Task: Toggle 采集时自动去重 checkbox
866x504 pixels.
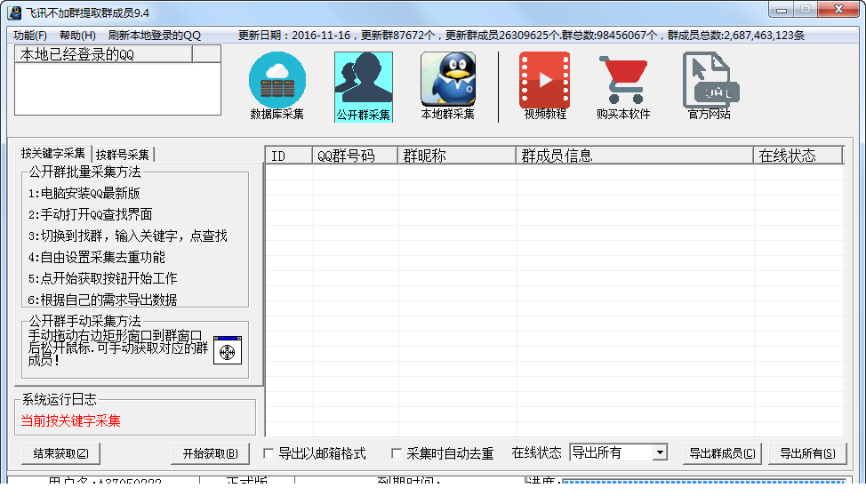Action: (x=397, y=453)
